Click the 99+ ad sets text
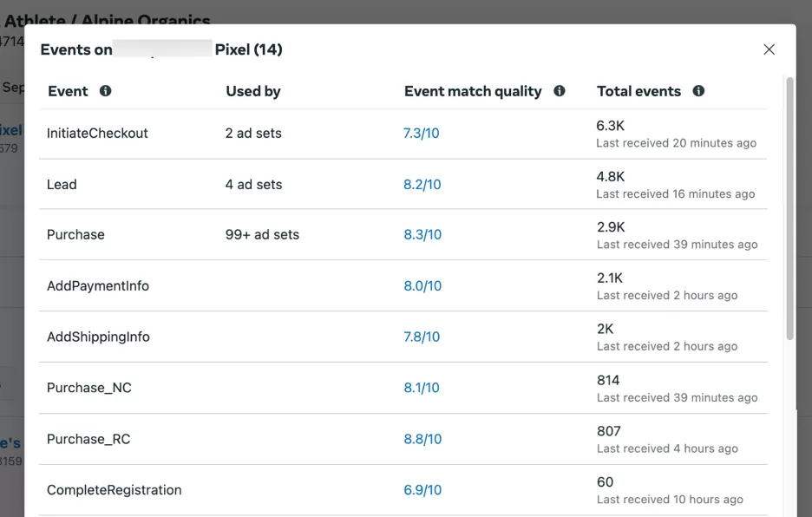The height and width of the screenshot is (517, 812). tap(262, 235)
